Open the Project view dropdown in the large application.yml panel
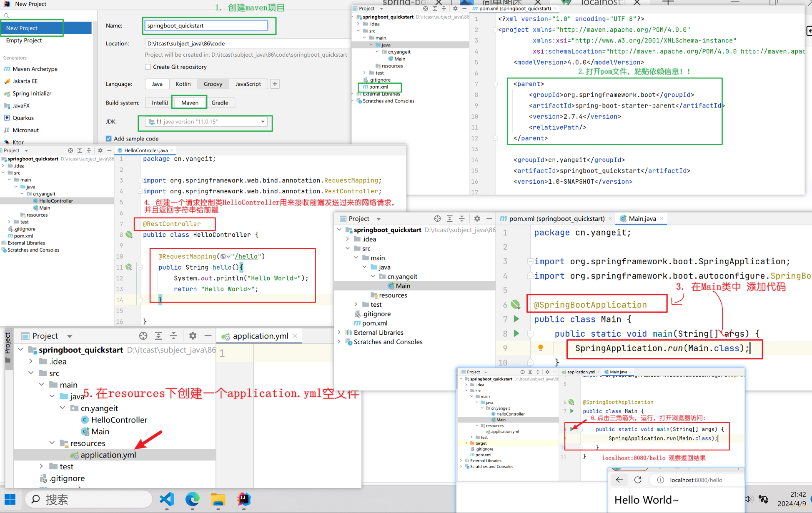The height and width of the screenshot is (513, 812). [70, 336]
